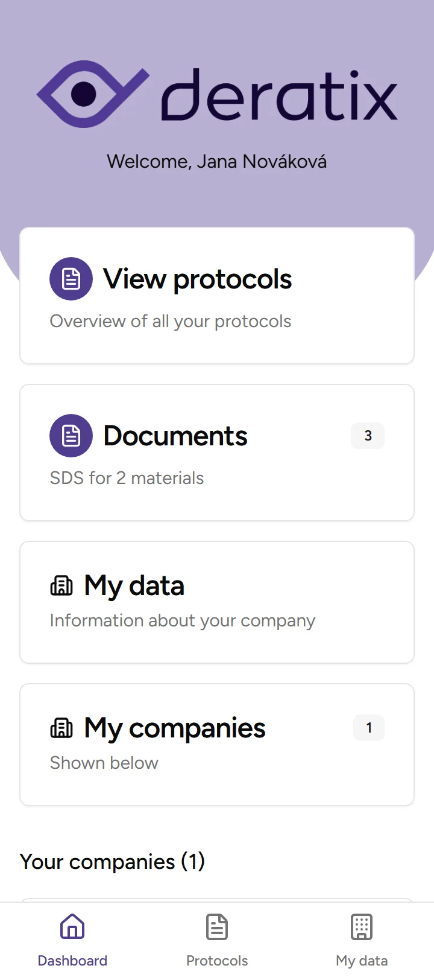This screenshot has height=980, width=434.
Task: Click the Documents card icon
Action: click(71, 435)
